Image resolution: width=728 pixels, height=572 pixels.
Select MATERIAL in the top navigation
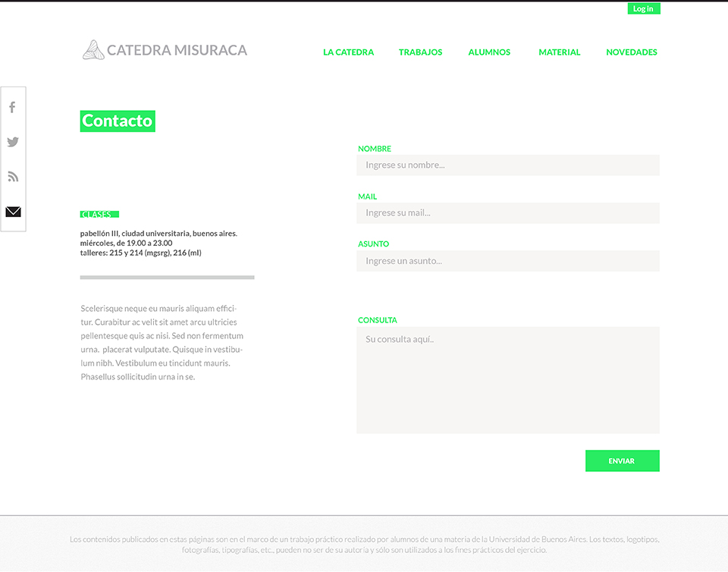pyautogui.click(x=559, y=52)
